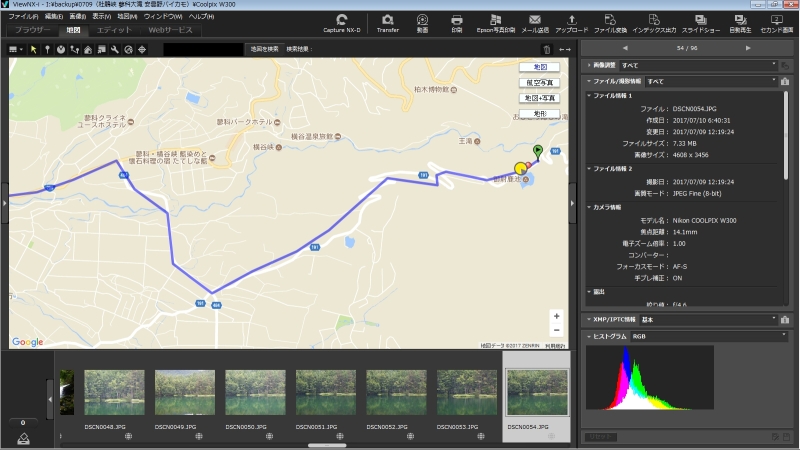Select the arrow pointer map tool
The width and height of the screenshot is (800, 450).
coord(34,49)
